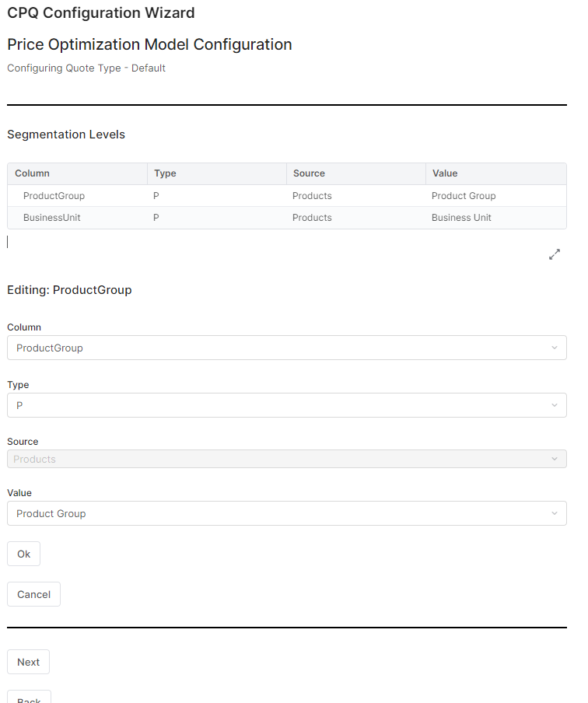Click the Products source cell in BusinessUnit row

pos(312,218)
